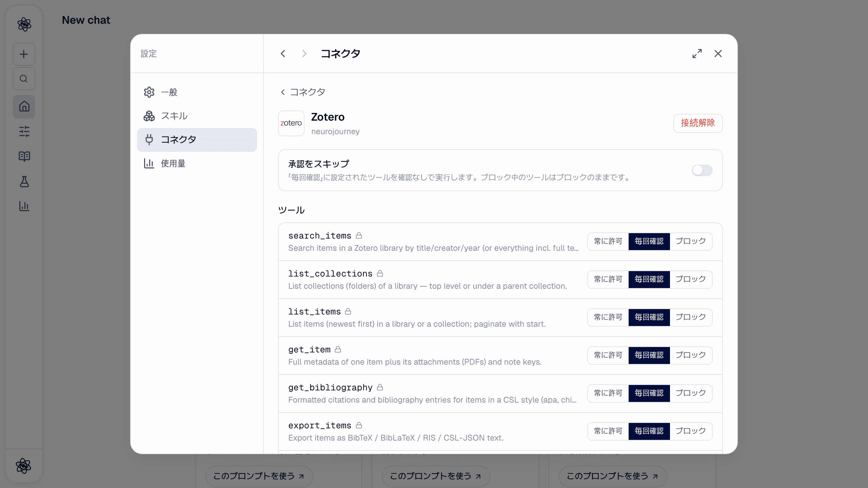Screen dimensions: 868x488
Task: Select the コネクタ settings section
Action: (197, 140)
